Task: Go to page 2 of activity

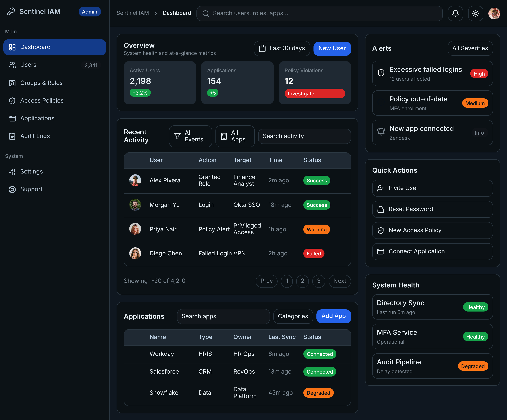Action: tap(302, 281)
